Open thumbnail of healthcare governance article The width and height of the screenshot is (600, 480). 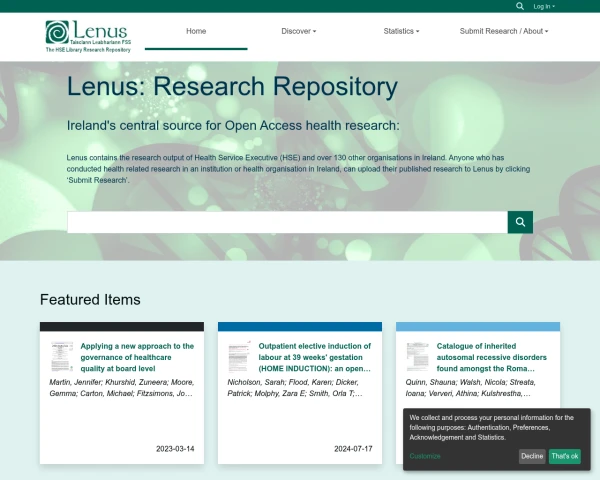[62, 357]
